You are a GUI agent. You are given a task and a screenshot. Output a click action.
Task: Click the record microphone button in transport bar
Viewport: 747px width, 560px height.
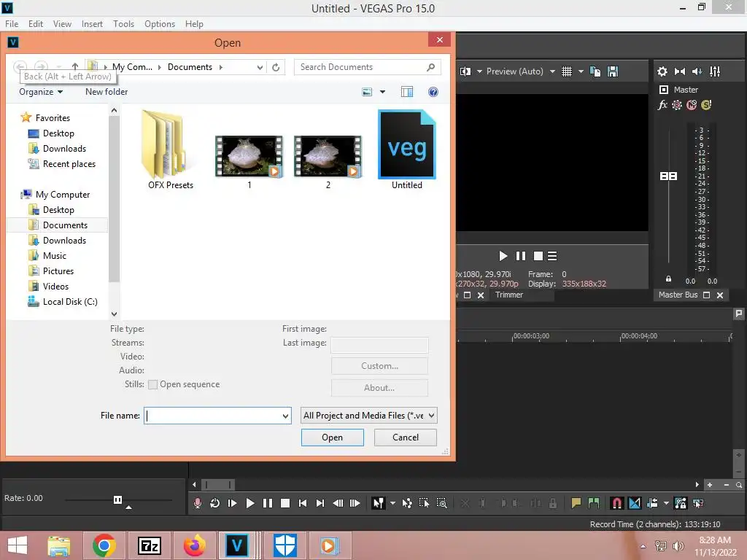click(198, 503)
